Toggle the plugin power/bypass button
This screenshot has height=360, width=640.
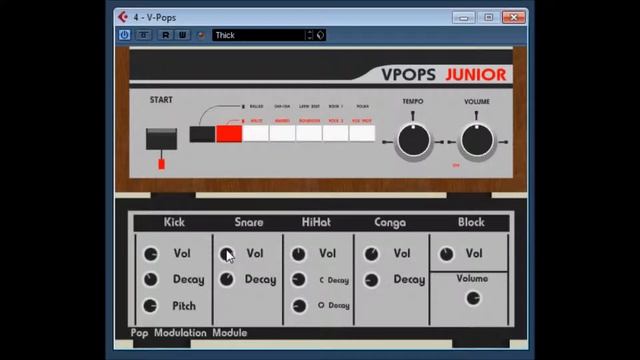(x=124, y=35)
